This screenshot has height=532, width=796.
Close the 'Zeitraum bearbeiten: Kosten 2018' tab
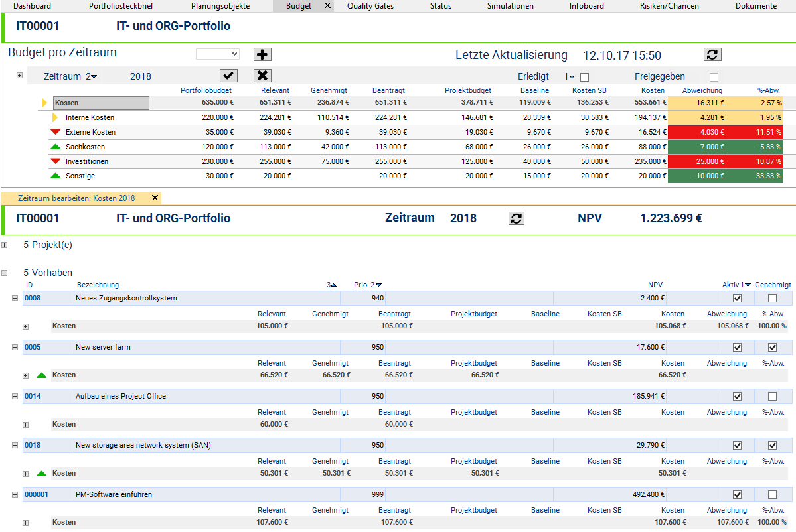coord(155,198)
